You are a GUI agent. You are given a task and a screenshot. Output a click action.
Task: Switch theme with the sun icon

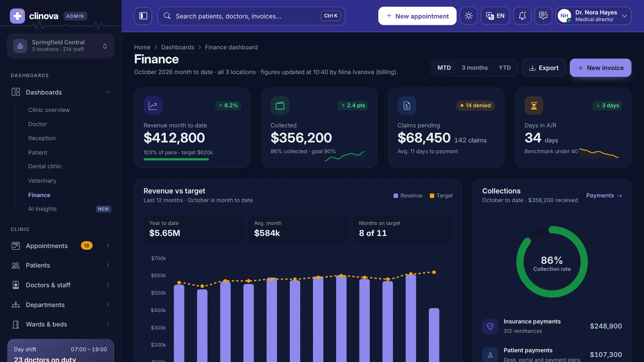[469, 16]
